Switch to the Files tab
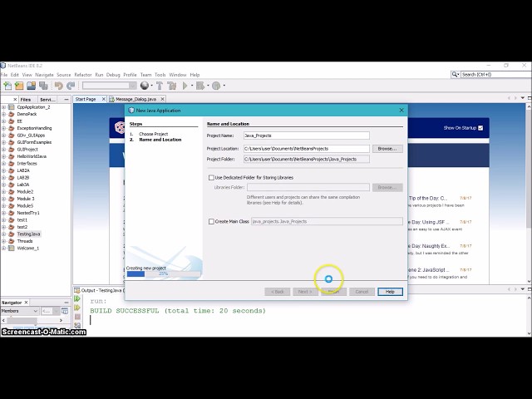 26,100
